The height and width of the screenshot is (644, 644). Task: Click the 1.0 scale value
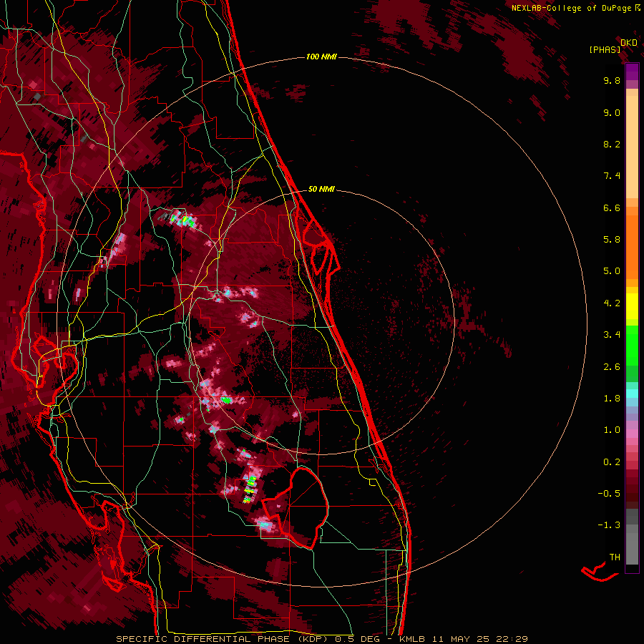[x=612, y=430]
